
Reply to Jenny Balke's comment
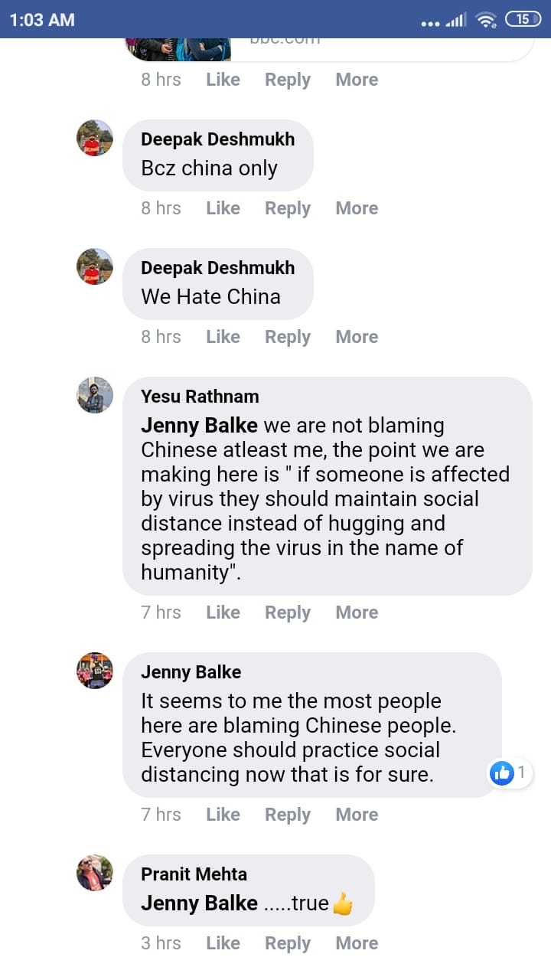(x=288, y=815)
